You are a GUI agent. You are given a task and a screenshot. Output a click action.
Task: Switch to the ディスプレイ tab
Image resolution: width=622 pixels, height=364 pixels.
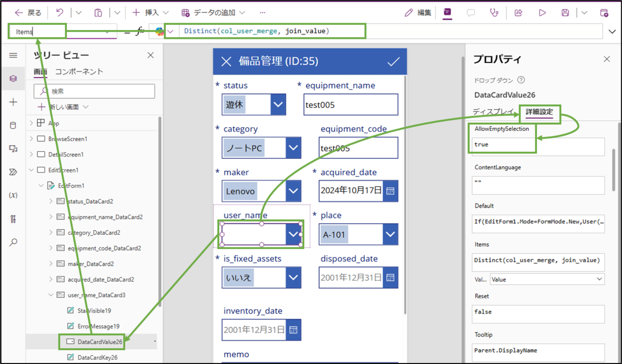click(x=492, y=112)
